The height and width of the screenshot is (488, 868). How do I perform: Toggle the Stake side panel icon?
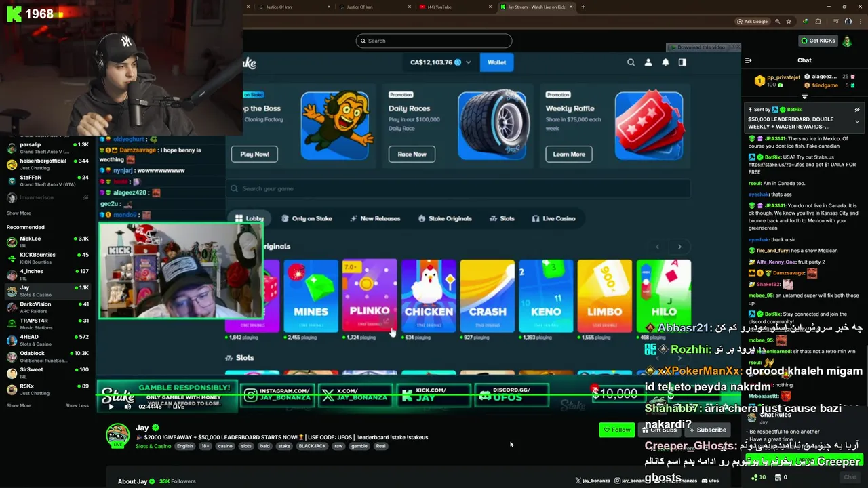pos(682,62)
